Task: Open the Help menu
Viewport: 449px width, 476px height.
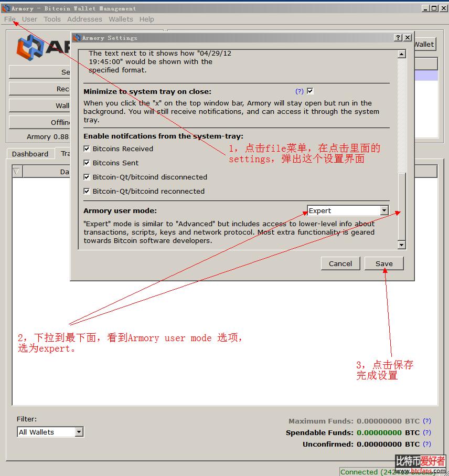Action: pyautogui.click(x=146, y=19)
